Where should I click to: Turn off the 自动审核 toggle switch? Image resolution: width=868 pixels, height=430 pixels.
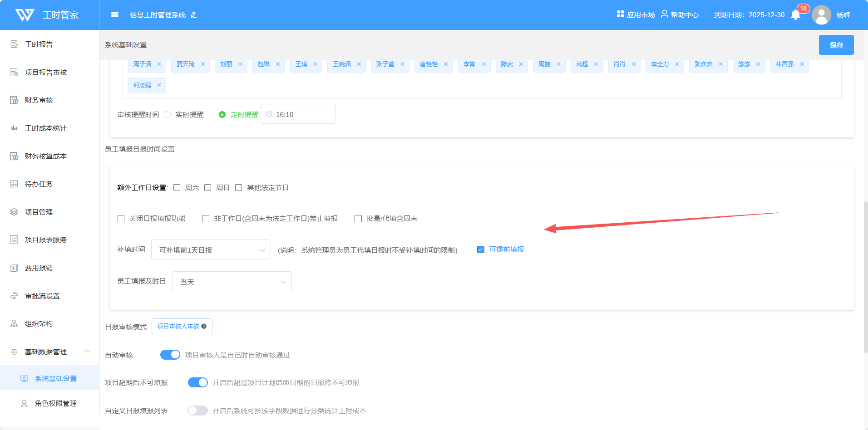pyautogui.click(x=170, y=355)
